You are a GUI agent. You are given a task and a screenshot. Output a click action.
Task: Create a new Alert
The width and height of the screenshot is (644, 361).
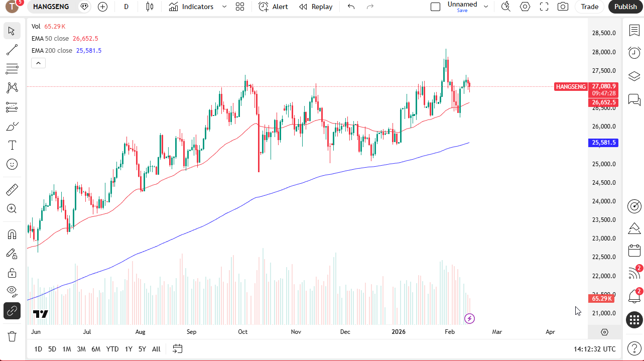274,7
